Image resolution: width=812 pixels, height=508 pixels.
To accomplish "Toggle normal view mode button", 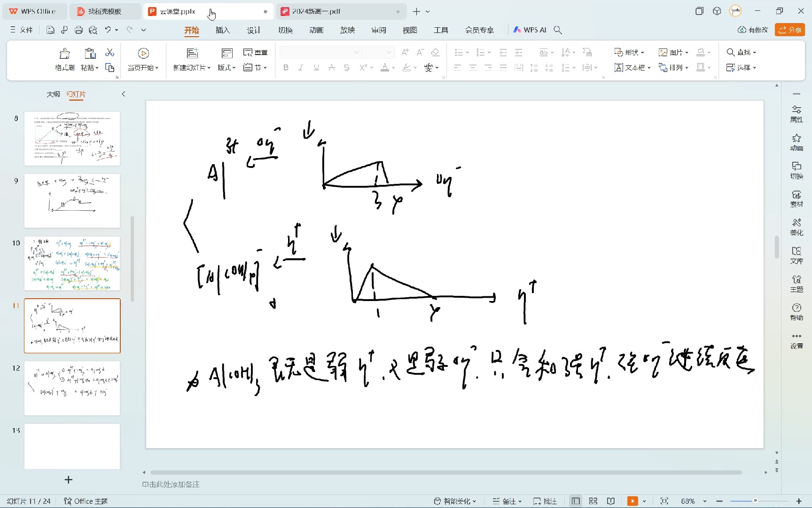I will 575,501.
